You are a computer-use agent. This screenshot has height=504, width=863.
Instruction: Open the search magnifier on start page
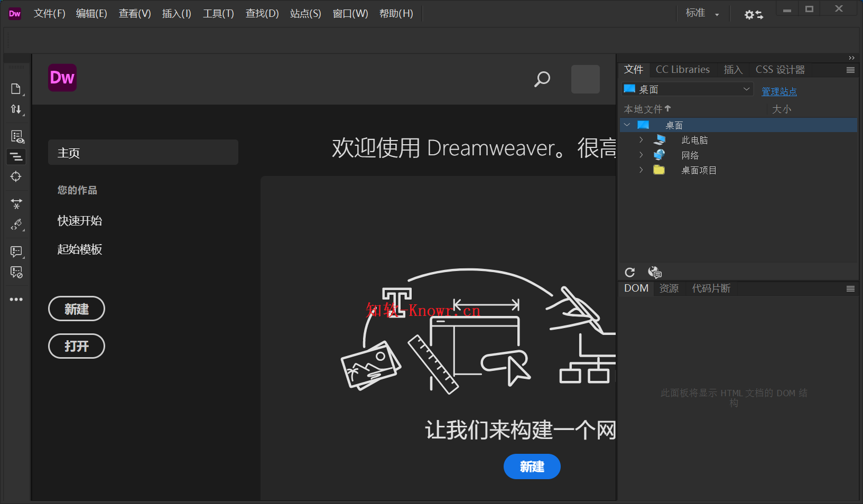point(542,79)
